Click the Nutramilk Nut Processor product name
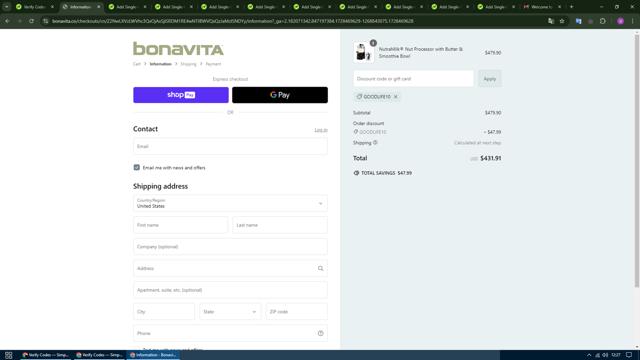 tap(421, 52)
